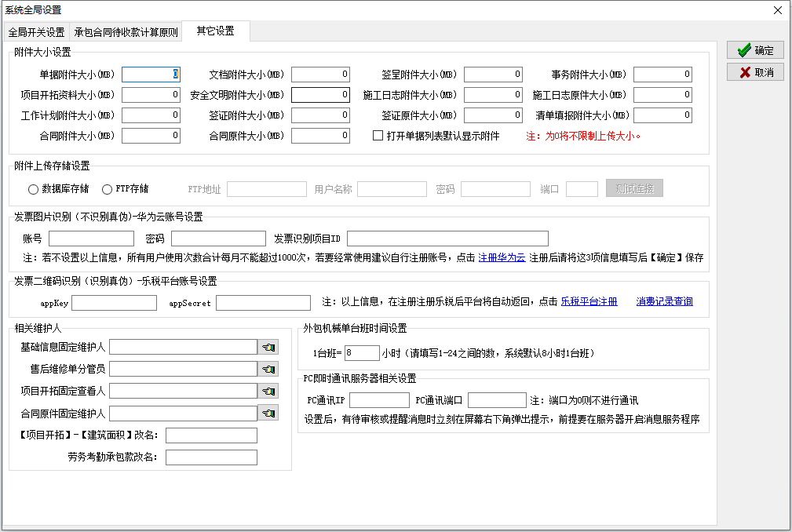Click lookup icon for 项目开拓固定查看人
The image size is (792, 532).
tap(268, 391)
